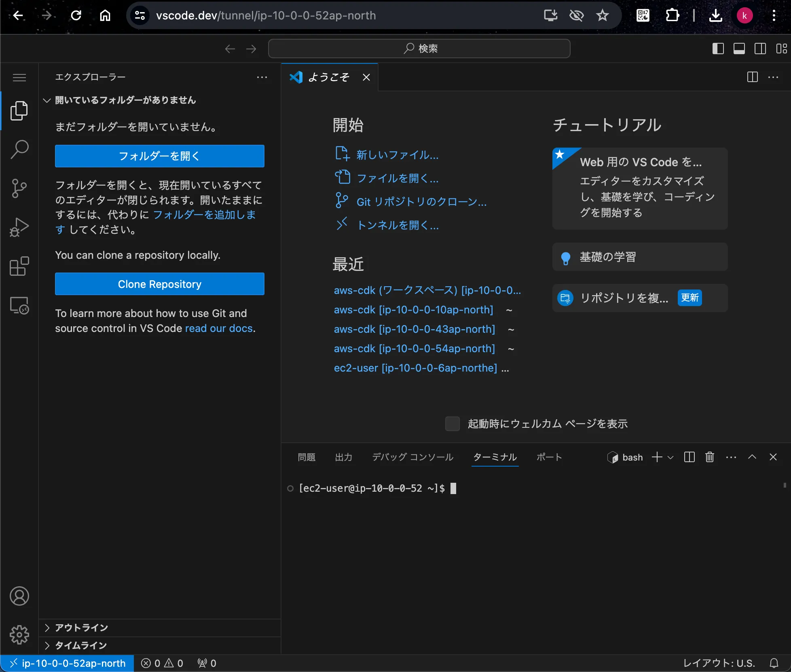Click the 検索 command center search box
This screenshot has height=672, width=791.
click(419, 49)
